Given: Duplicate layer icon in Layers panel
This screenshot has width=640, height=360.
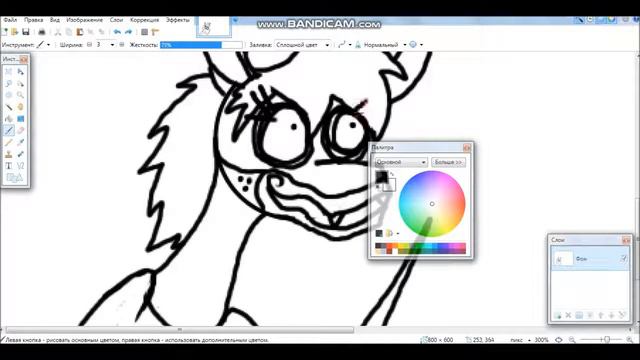Looking at the screenshot, I should pos(579,316).
